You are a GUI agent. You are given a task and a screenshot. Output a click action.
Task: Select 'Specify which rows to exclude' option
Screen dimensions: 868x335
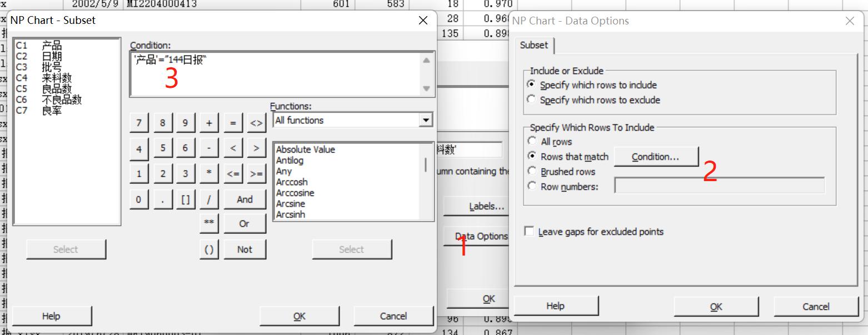[531, 100]
